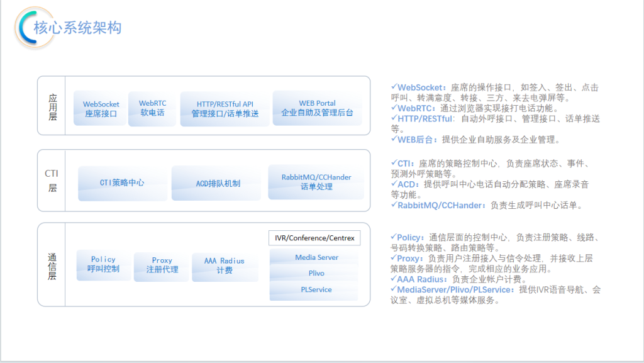Select the Media Server bar
The height and width of the screenshot is (363, 644).
click(x=314, y=257)
